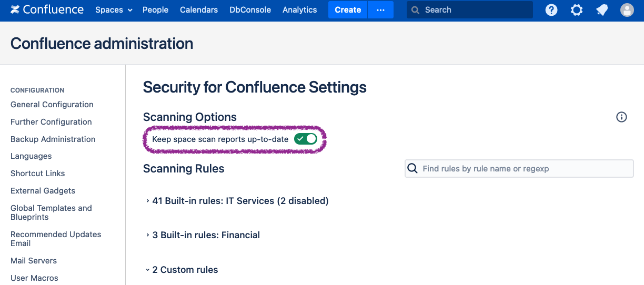Click the magnifier icon in rules search

(413, 169)
